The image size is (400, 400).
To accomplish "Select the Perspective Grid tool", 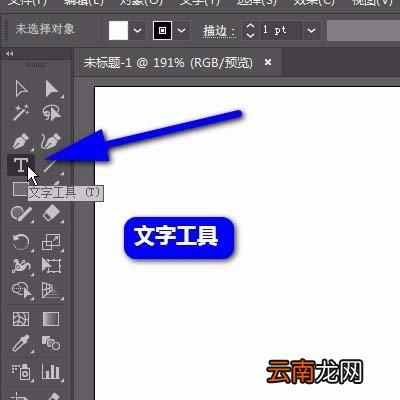I will pos(51,290).
